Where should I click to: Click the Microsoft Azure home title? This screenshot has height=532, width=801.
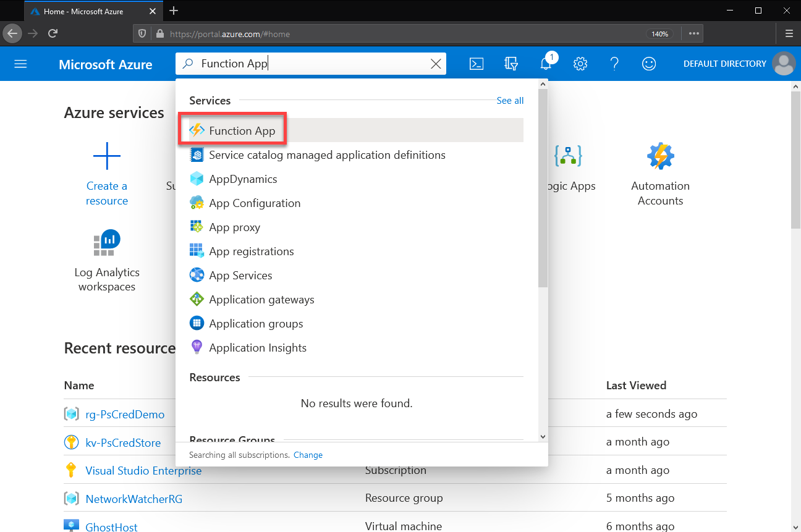pos(106,64)
